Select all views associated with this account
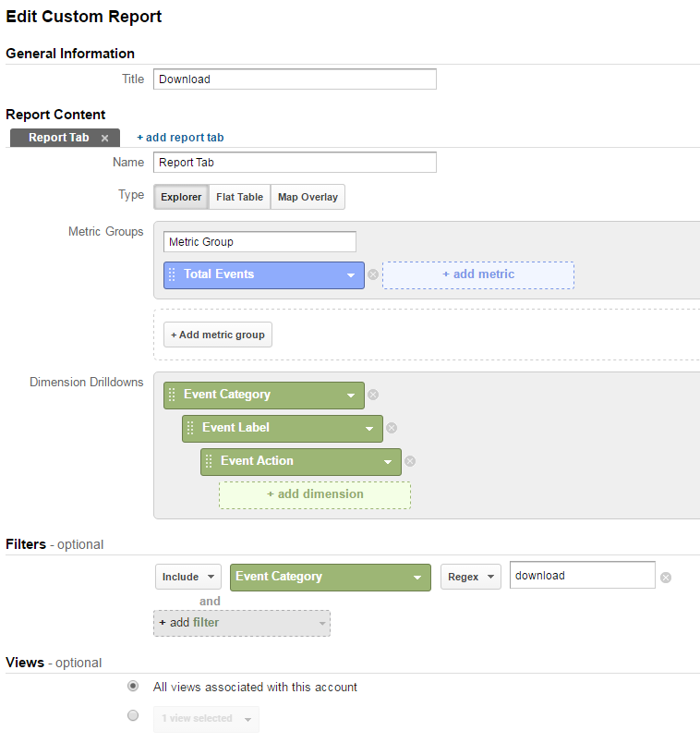 coord(133,686)
